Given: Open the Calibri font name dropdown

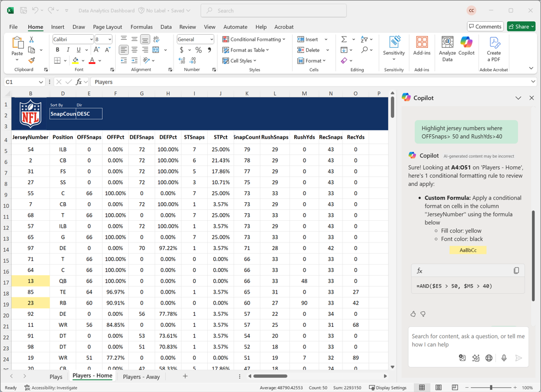Looking at the screenshot, I should coord(90,40).
